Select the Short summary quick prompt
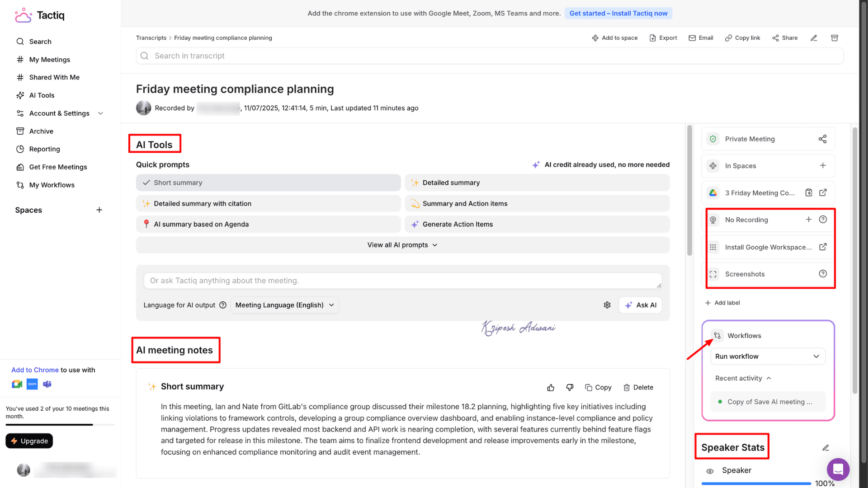 [x=268, y=183]
